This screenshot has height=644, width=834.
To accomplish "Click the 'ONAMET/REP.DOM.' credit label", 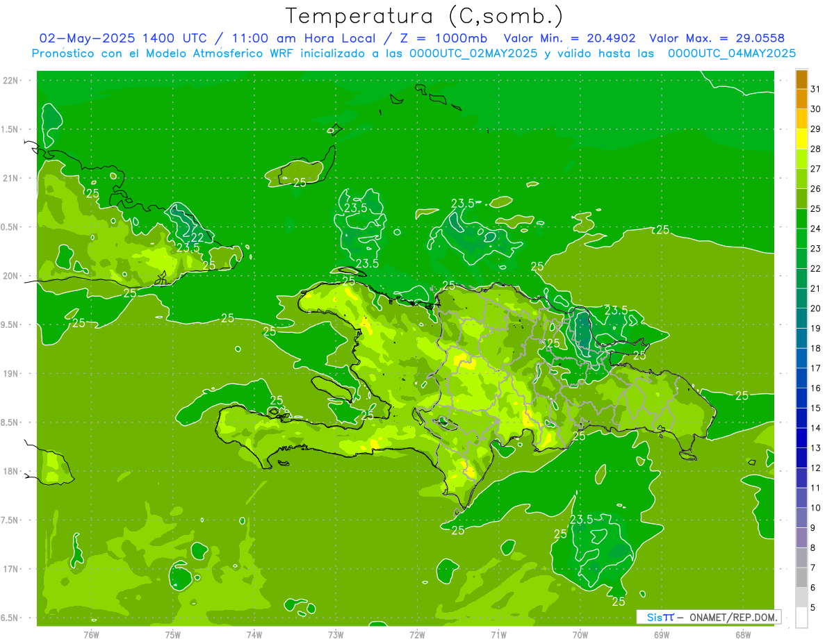I will pos(733,617).
